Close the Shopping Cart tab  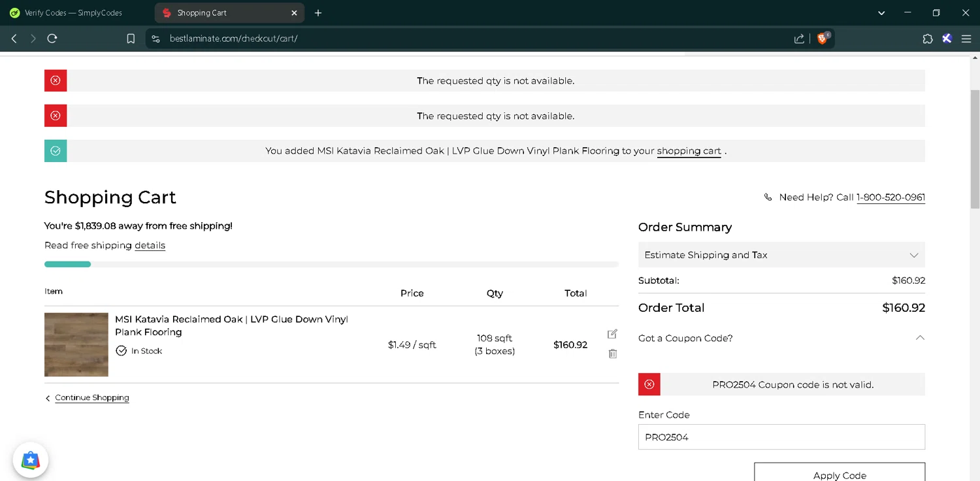[x=294, y=13]
